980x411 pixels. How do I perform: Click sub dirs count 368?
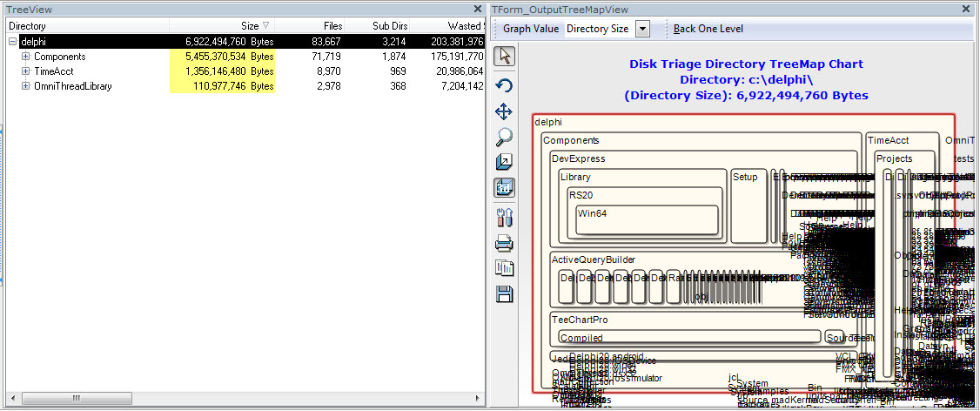click(398, 85)
